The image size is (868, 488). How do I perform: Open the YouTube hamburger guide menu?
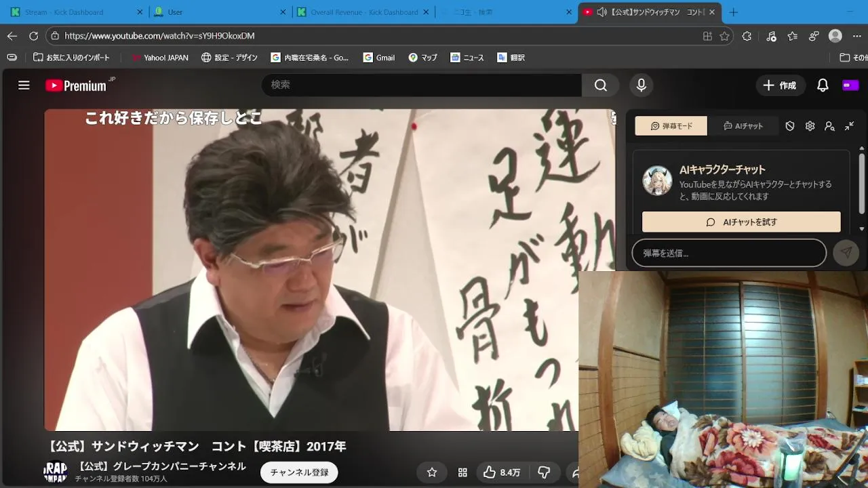24,85
